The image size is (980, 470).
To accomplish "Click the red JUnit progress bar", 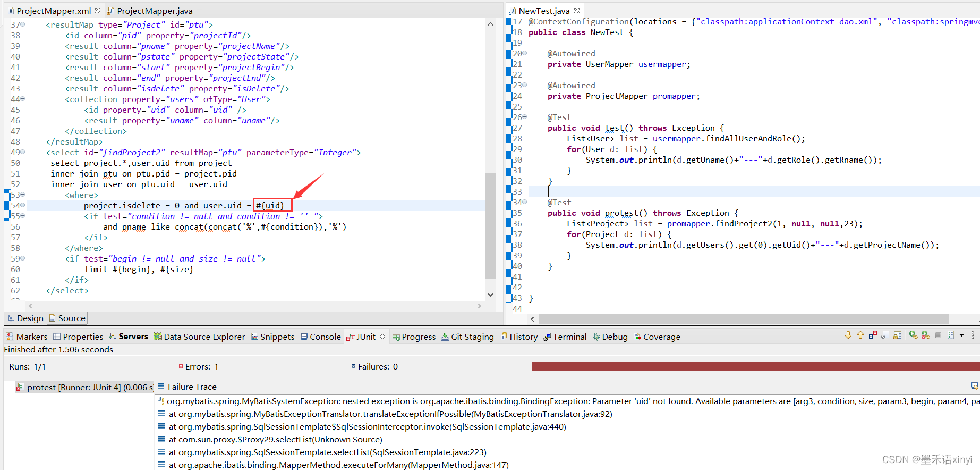I will [755, 366].
